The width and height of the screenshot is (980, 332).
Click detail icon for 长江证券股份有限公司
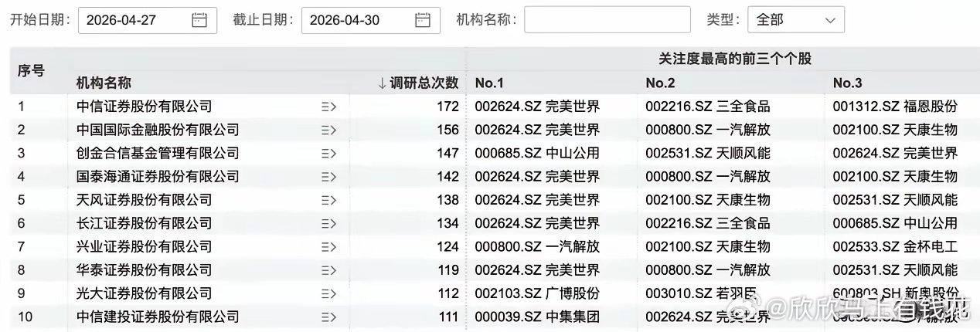pos(328,223)
